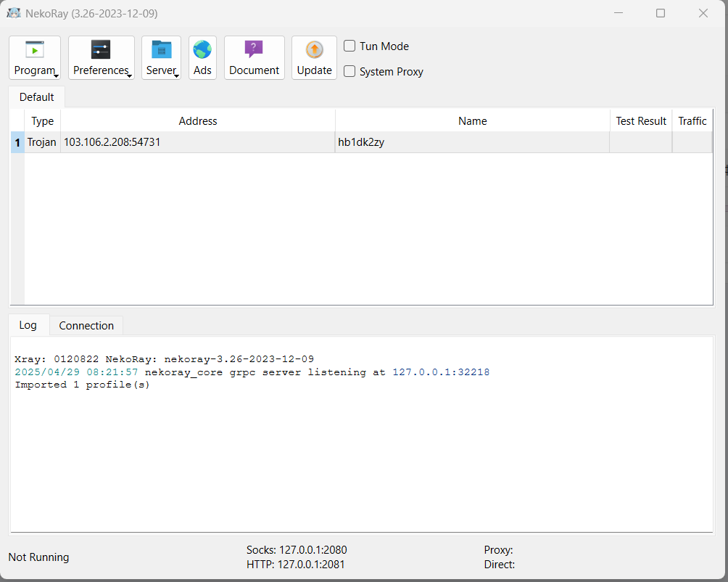Sort by the Type column header
Image resolution: width=728 pixels, height=582 pixels.
point(42,121)
